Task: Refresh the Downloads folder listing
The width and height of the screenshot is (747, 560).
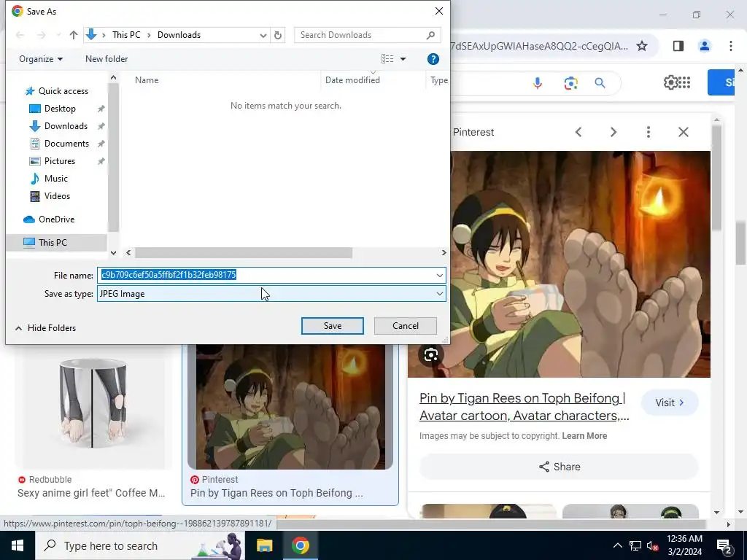Action: pos(278,35)
